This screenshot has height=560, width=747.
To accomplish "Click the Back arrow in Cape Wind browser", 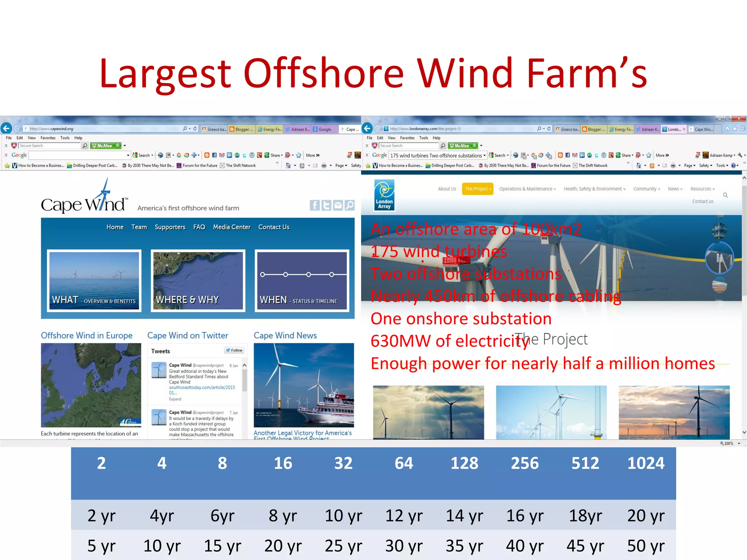I will tap(6, 128).
